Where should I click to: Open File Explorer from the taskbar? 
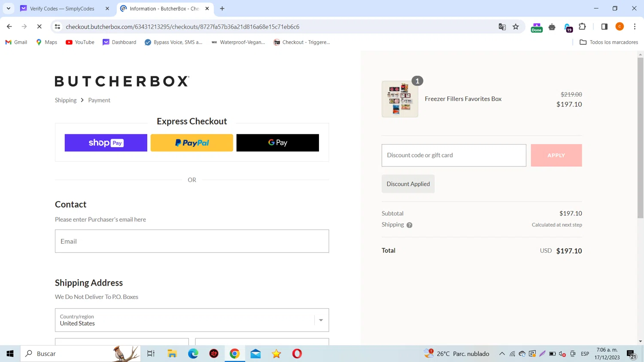click(172, 353)
